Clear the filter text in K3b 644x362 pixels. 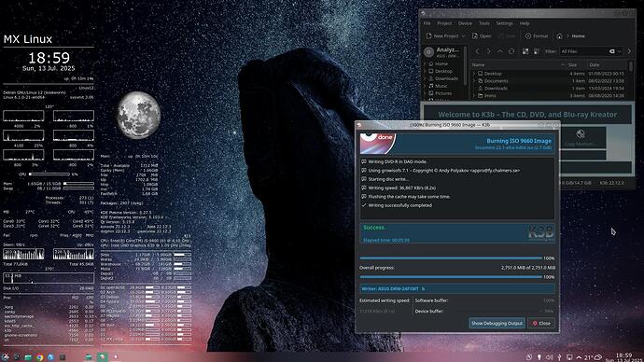612,51
